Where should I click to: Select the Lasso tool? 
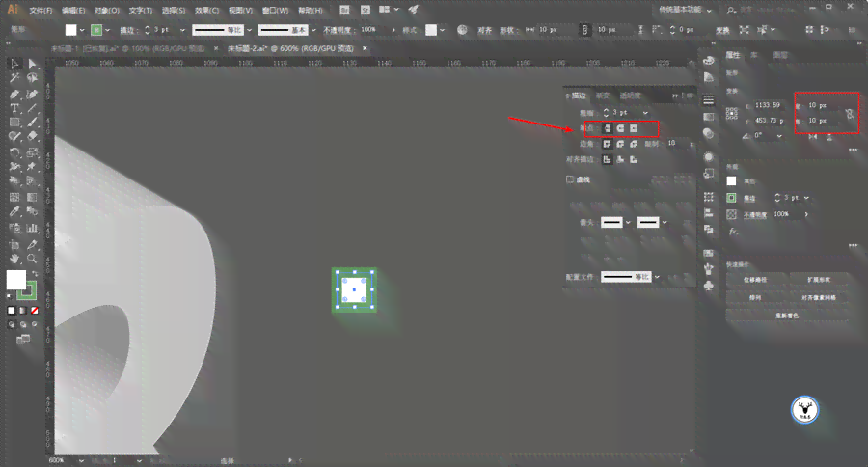pyautogui.click(x=32, y=78)
